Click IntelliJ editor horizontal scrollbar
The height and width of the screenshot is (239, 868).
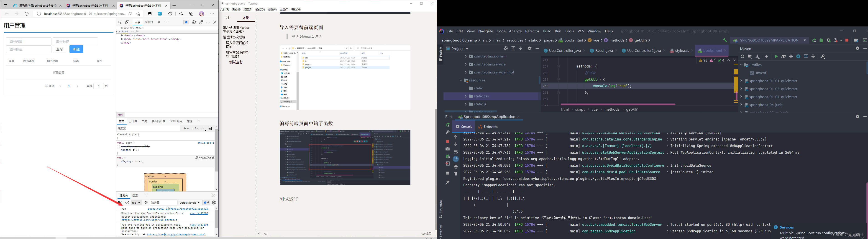pos(618,104)
